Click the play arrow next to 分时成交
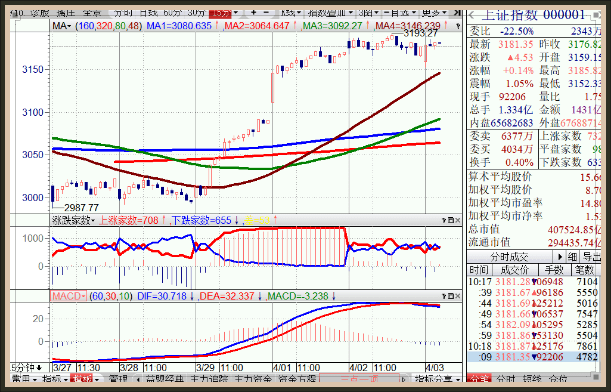Viewport: 611px width, 392px height. (x=560, y=257)
